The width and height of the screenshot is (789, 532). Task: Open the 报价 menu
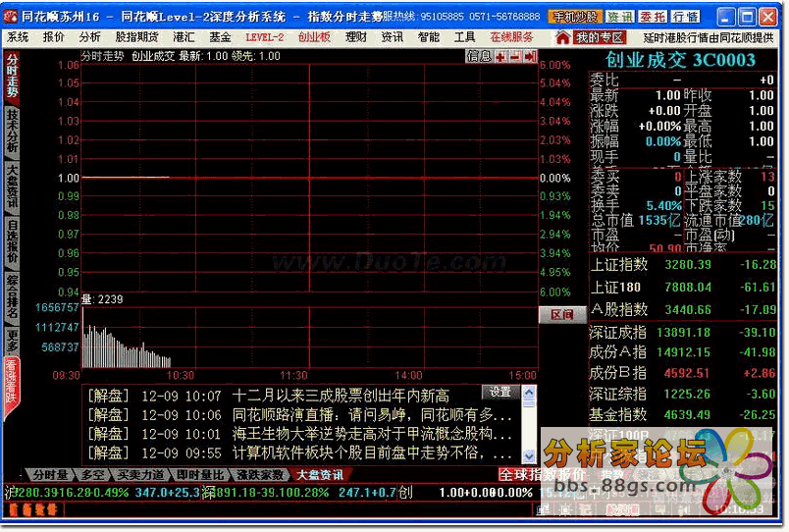pos(54,37)
